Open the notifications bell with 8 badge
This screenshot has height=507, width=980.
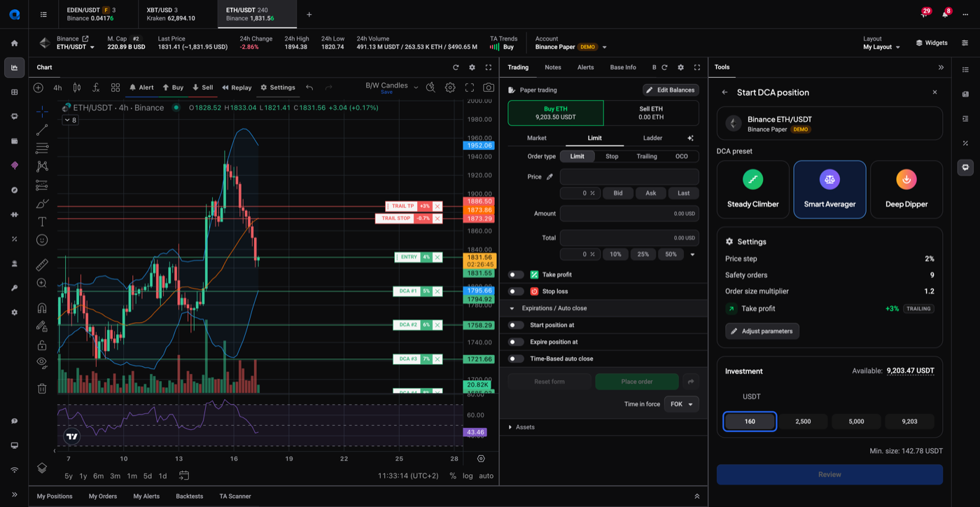[944, 14]
